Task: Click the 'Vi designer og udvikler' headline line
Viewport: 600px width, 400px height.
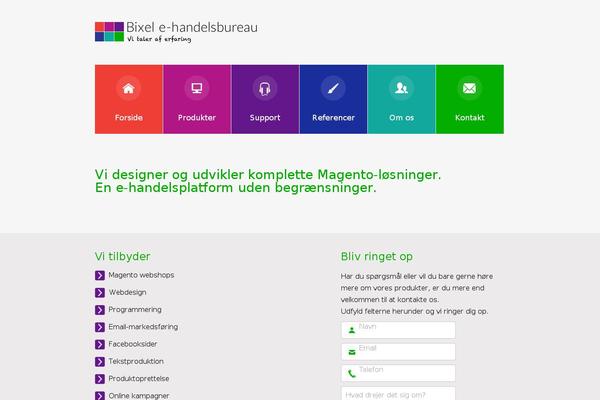Action: pyautogui.click(x=268, y=175)
